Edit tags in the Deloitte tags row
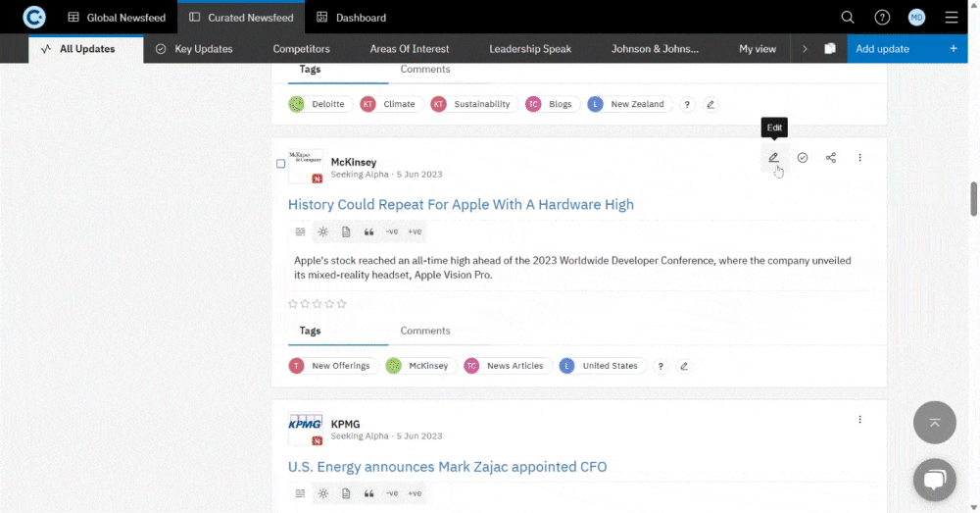980x513 pixels. 710,105
